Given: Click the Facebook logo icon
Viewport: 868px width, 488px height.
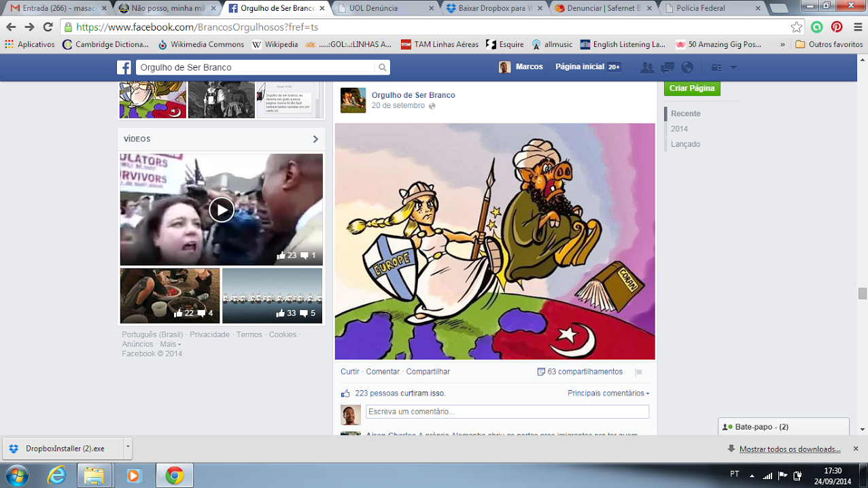Looking at the screenshot, I should point(124,67).
